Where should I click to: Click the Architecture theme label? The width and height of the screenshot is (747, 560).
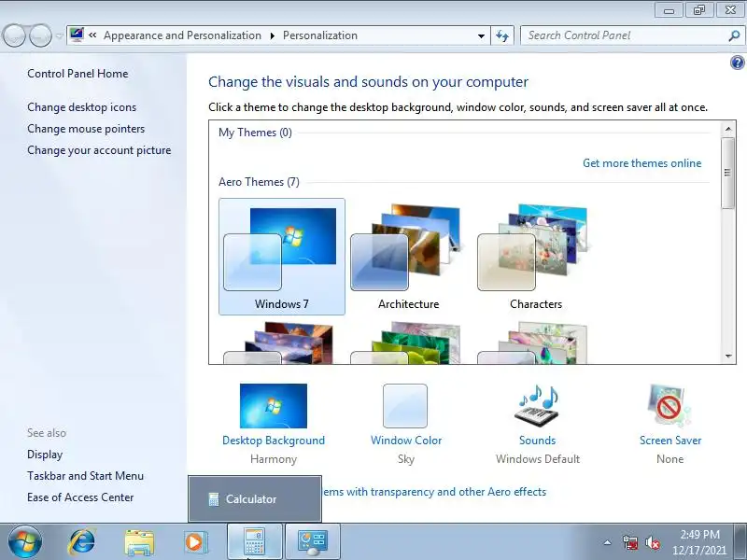tap(409, 304)
